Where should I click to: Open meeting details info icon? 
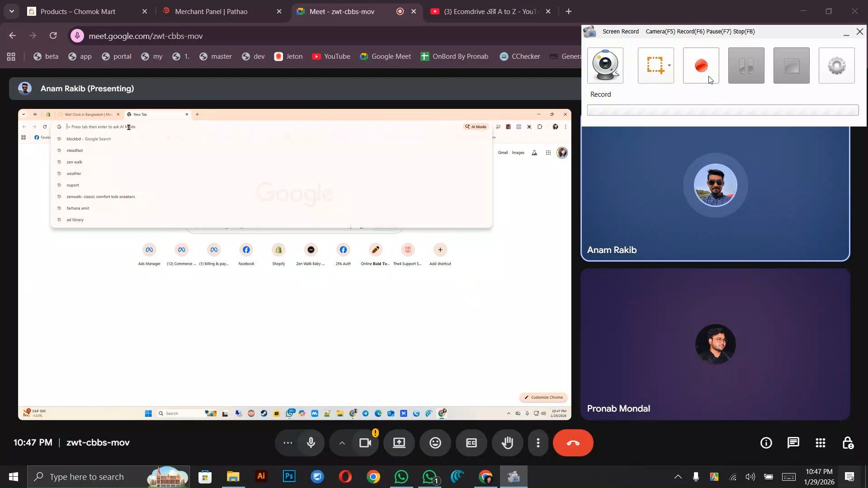[766, 443]
